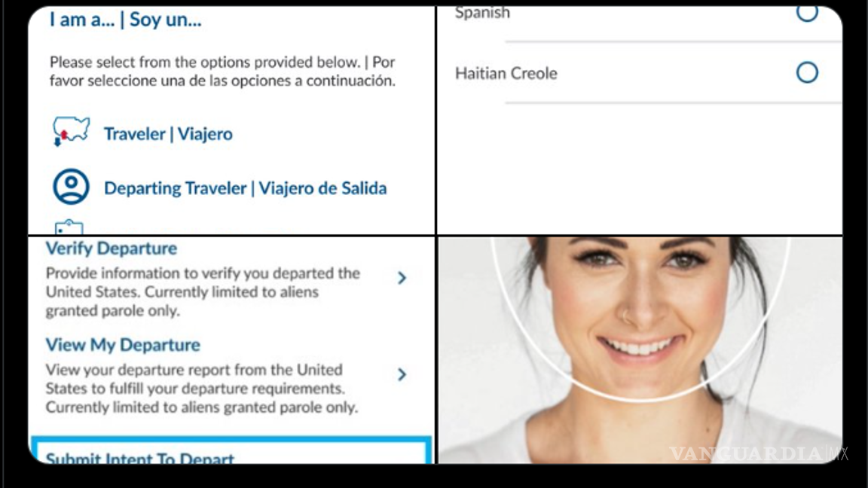Tap the Spanish language label
The height and width of the screenshot is (488, 868).
point(482,13)
